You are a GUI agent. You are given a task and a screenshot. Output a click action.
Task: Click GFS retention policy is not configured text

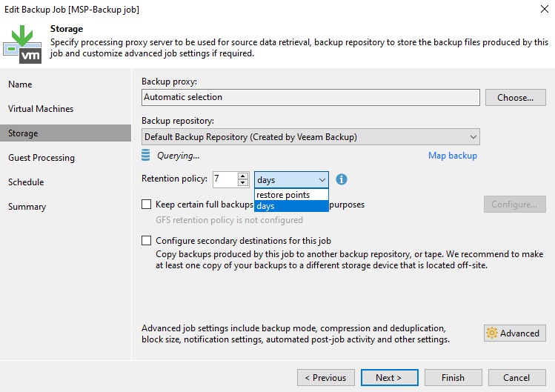(x=229, y=220)
